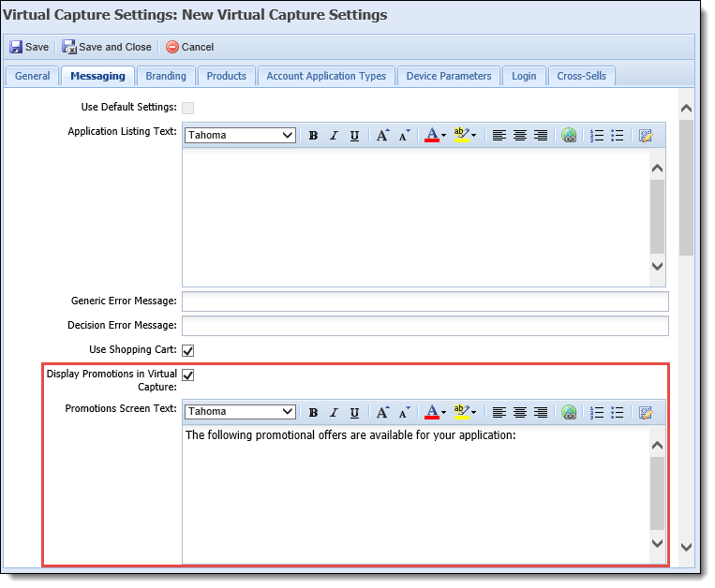715x588 pixels.
Task: Apply yellow highlight in Application Listing editor
Action: (x=461, y=135)
